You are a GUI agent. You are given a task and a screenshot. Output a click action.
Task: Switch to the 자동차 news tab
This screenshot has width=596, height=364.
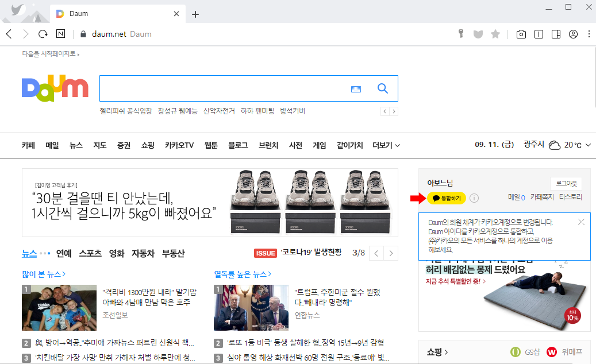click(x=143, y=253)
